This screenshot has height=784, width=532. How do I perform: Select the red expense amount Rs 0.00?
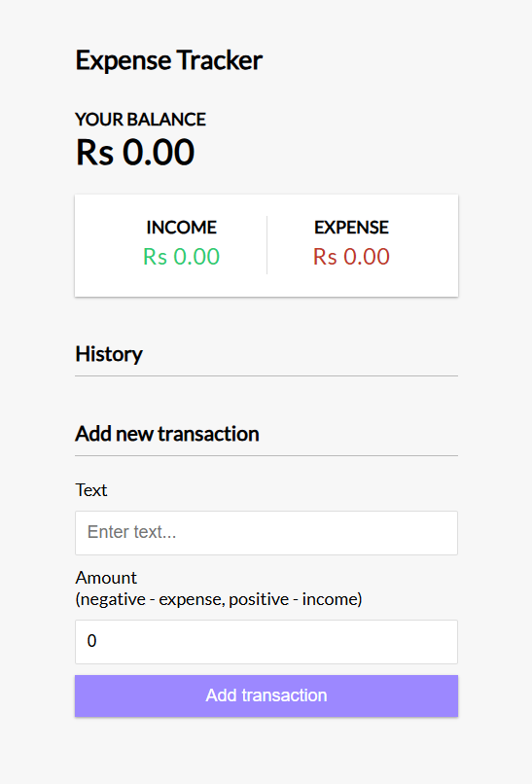[351, 257]
